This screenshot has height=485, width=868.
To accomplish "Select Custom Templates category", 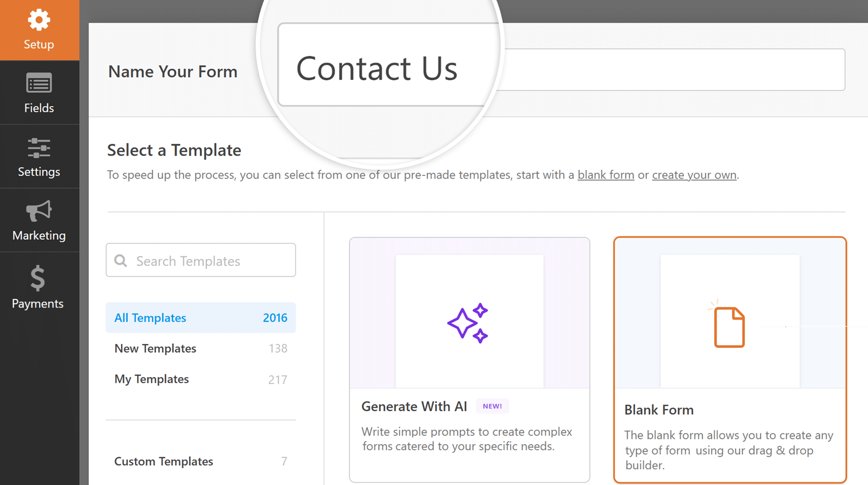I will click(164, 462).
